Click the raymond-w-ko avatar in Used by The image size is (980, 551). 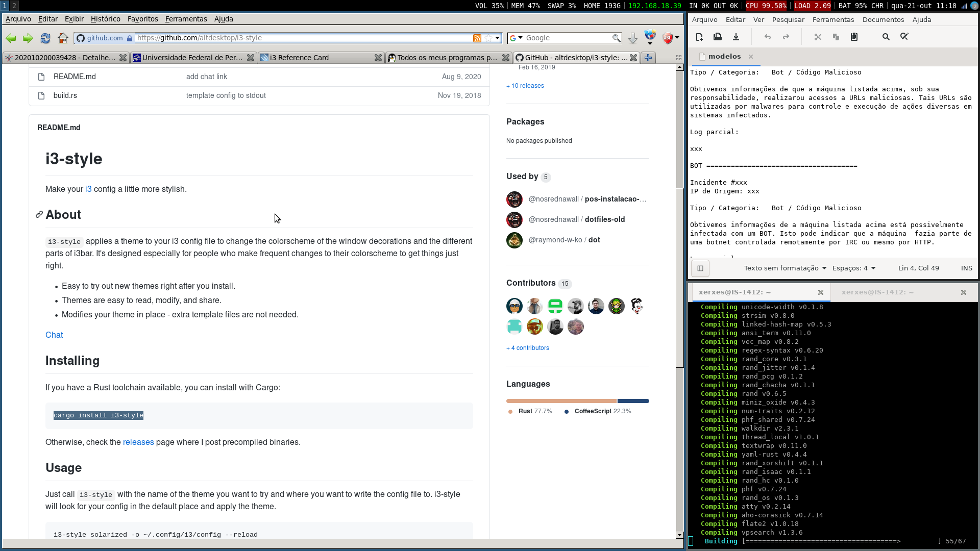[x=514, y=240]
